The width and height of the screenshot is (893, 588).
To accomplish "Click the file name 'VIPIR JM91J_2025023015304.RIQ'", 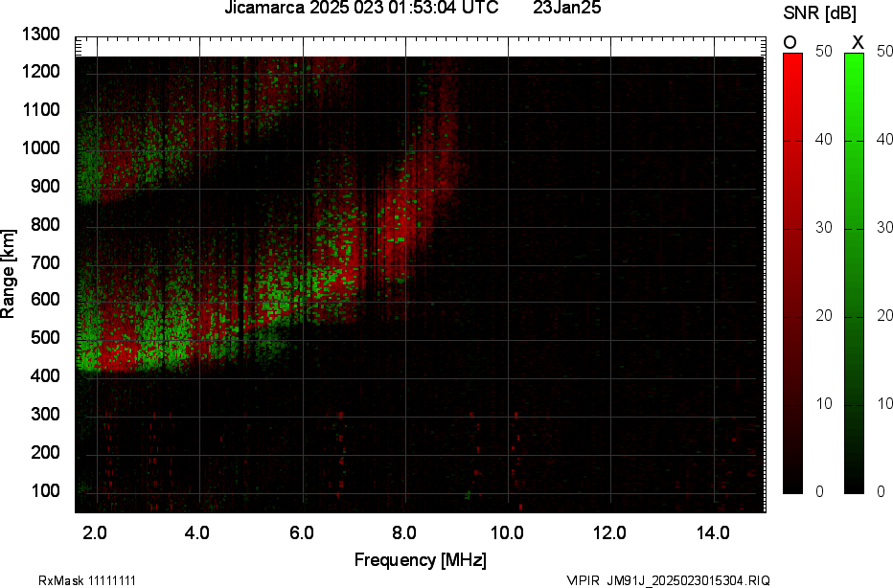I will pos(668,580).
